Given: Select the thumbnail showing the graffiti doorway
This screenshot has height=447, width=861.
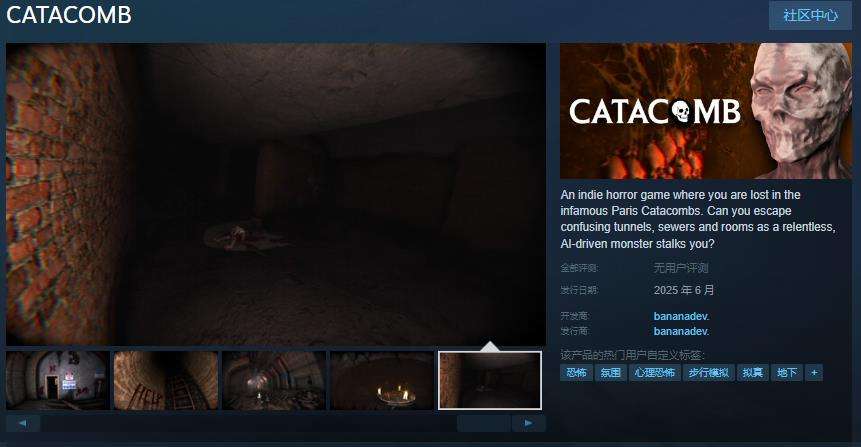Looking at the screenshot, I should (57, 381).
